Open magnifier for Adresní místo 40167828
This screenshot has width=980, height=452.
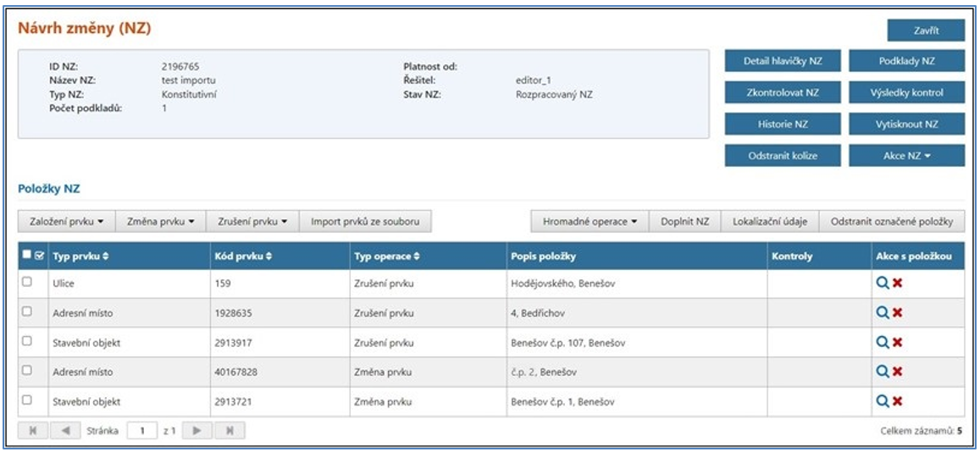(882, 372)
